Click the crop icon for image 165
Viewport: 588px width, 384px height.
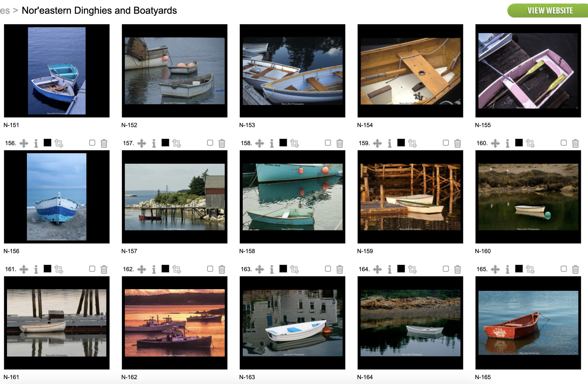(x=530, y=269)
